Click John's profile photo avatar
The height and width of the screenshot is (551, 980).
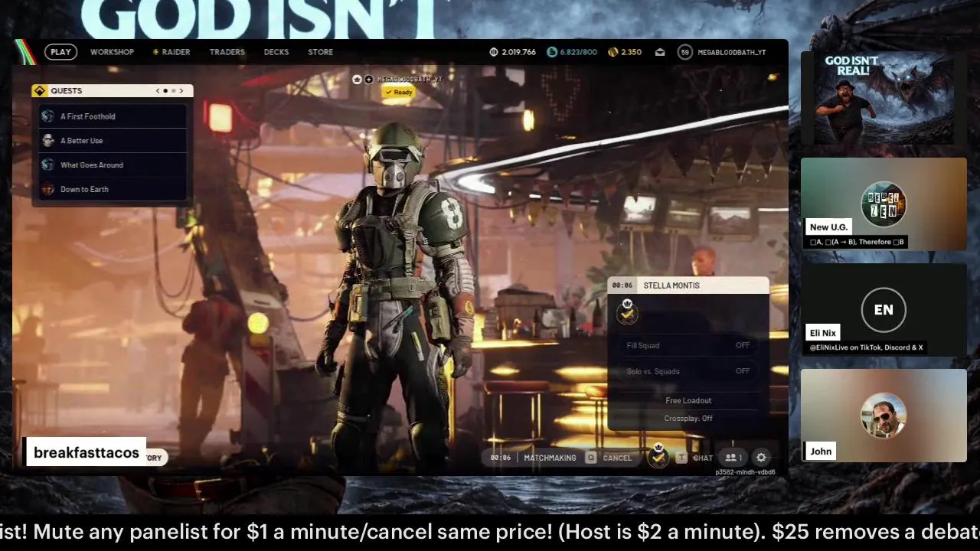(x=884, y=416)
